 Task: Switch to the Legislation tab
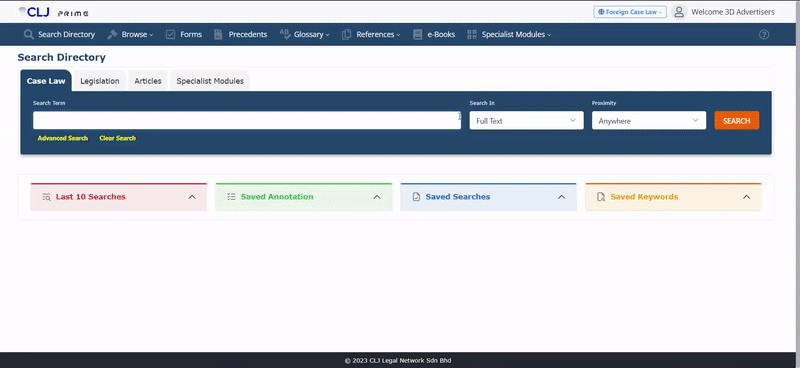point(99,81)
